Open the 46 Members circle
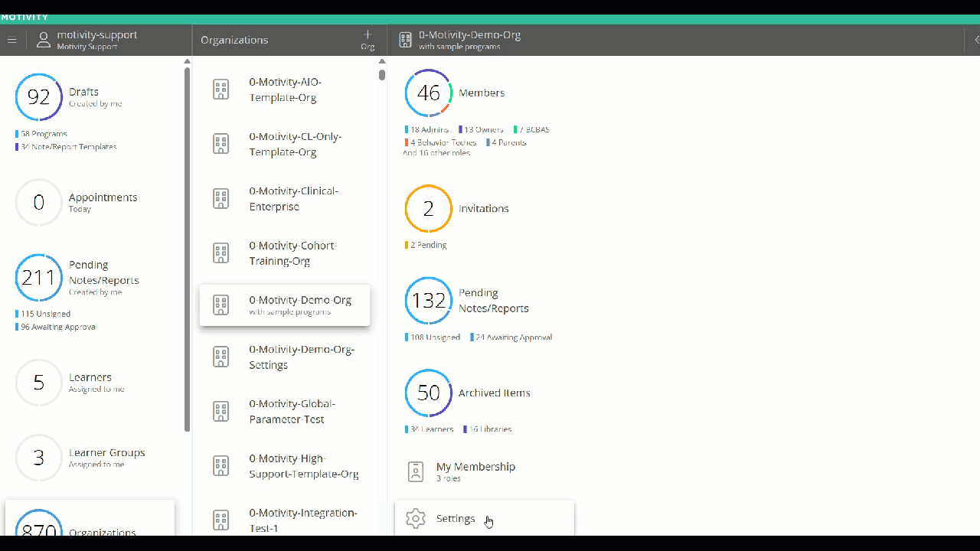This screenshot has width=980, height=551. (429, 93)
